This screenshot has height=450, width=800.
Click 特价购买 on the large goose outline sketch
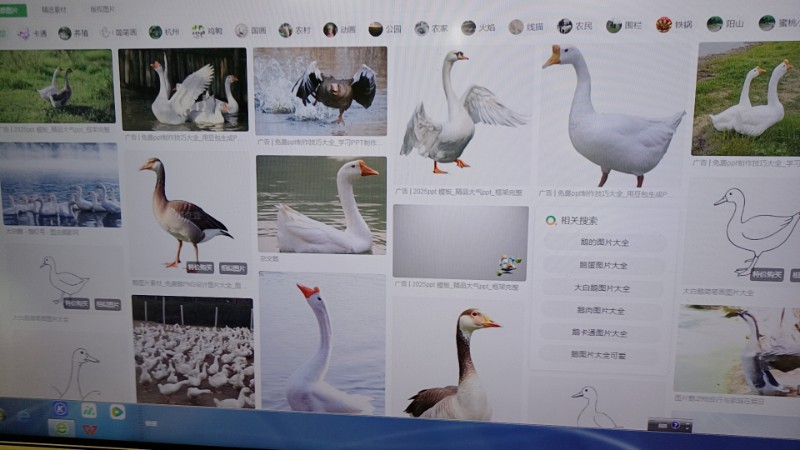coord(767,274)
